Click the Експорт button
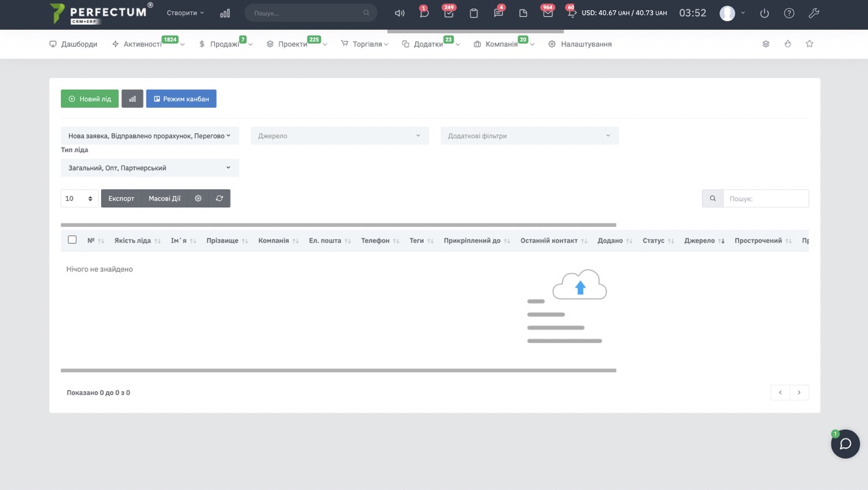This screenshot has width=868, height=490. click(x=121, y=199)
